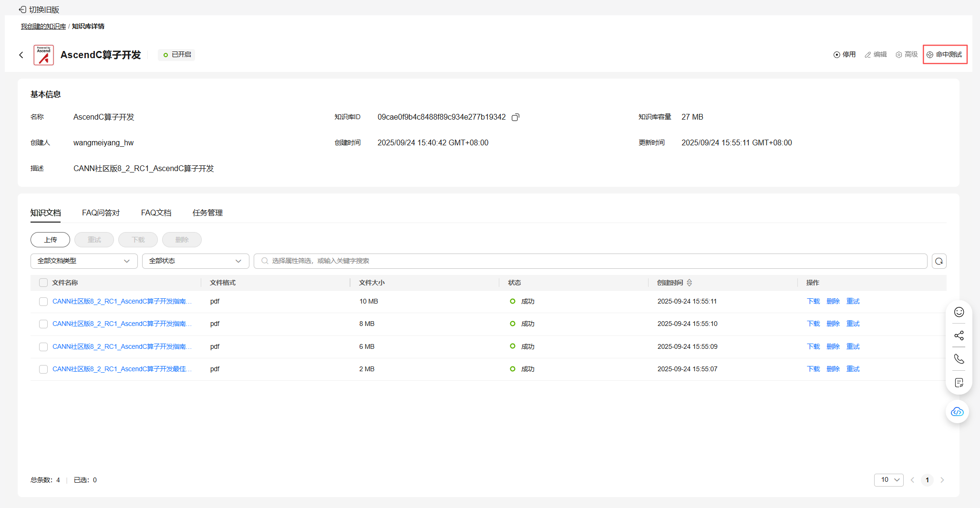
Task: Open the cloud code icon button
Action: pyautogui.click(x=957, y=412)
